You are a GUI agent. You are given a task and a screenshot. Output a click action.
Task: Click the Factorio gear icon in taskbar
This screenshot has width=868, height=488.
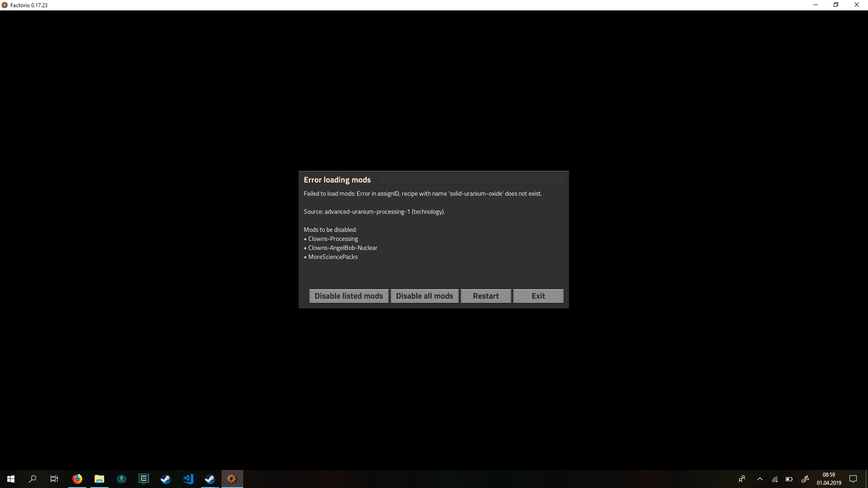tap(232, 479)
